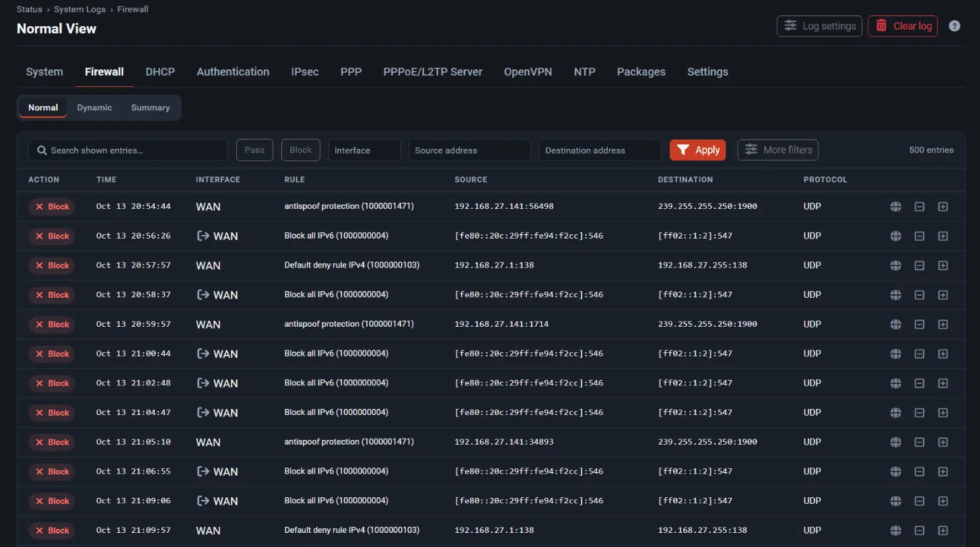Click the red Clear log button
This screenshot has height=547, width=980.
coord(903,26)
